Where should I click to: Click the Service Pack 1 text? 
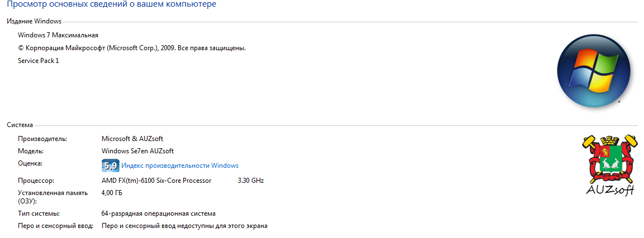tap(39, 60)
